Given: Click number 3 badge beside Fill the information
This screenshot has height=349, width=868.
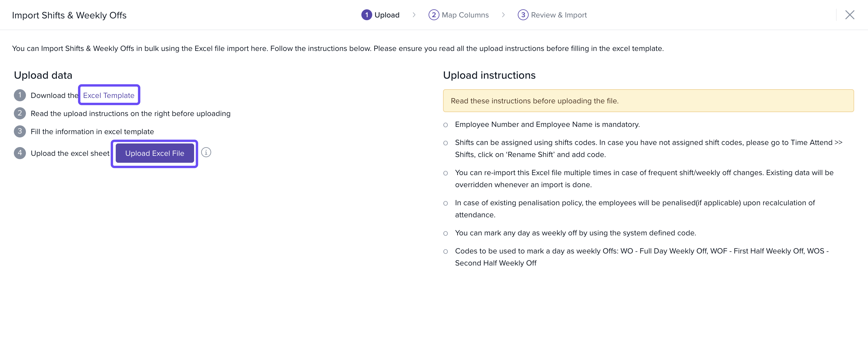Looking at the screenshot, I should tap(20, 131).
